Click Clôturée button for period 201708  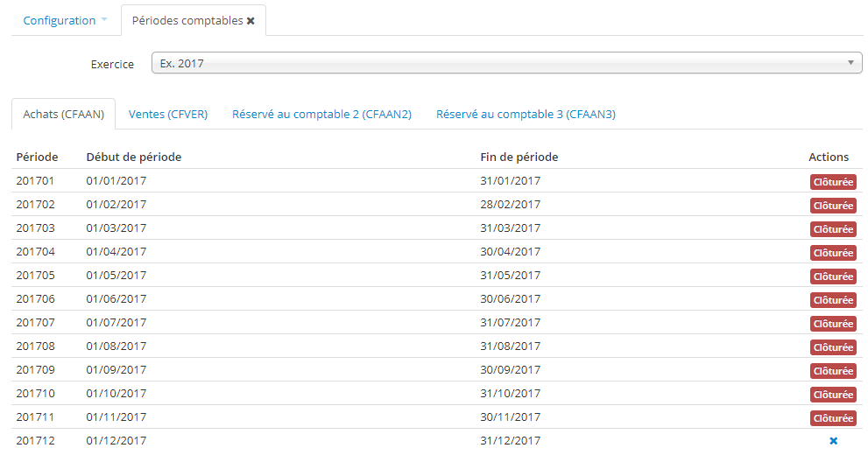pyautogui.click(x=833, y=347)
